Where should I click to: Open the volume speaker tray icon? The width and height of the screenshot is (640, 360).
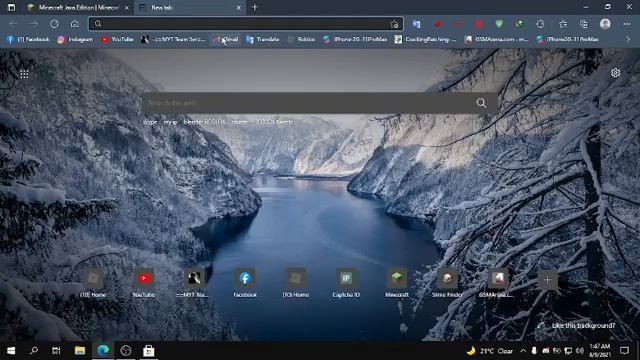580,351
